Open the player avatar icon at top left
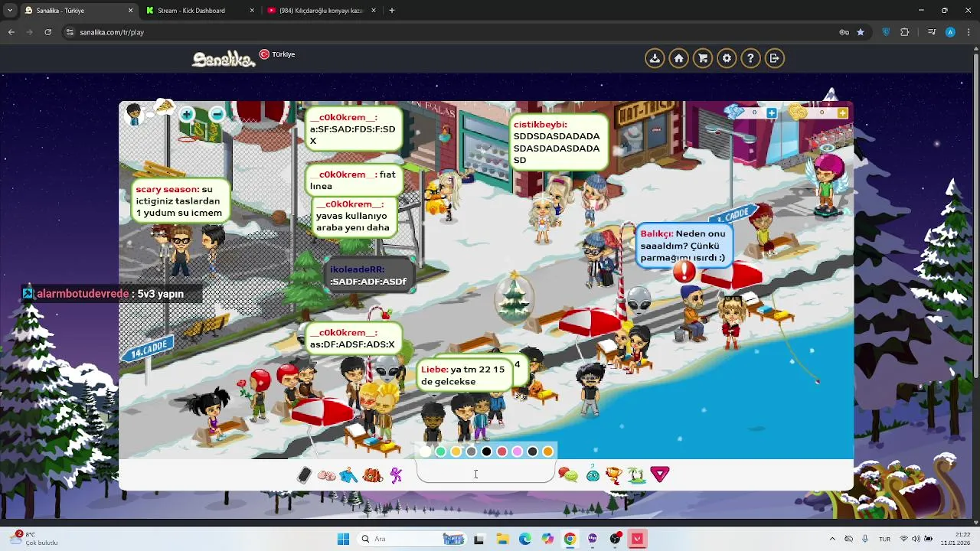 pyautogui.click(x=135, y=115)
